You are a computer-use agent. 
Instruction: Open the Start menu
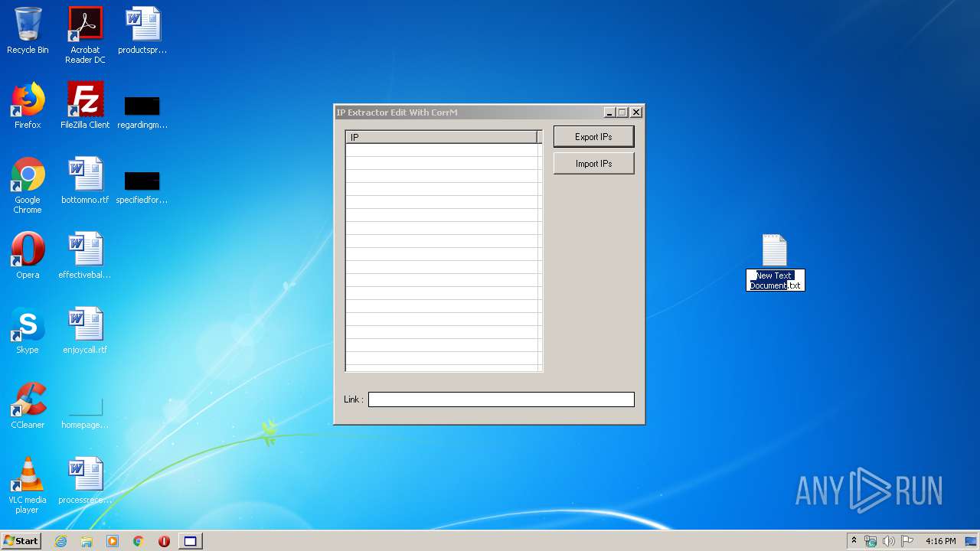(x=21, y=541)
